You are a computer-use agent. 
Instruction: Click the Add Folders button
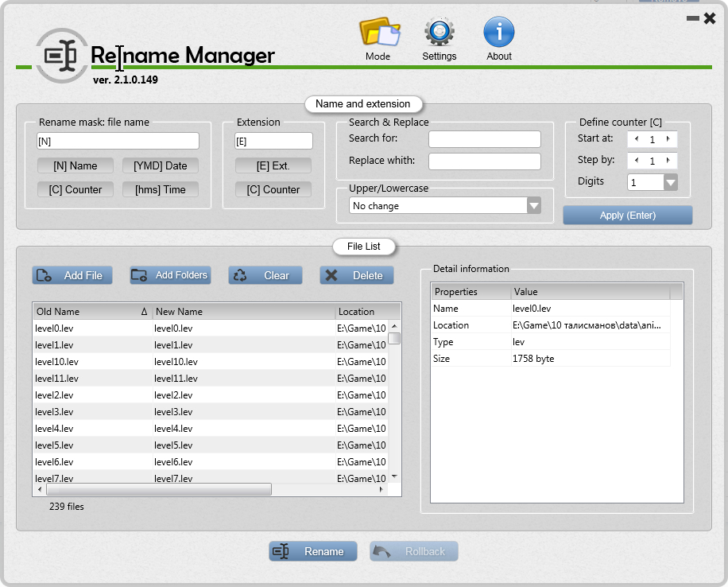click(x=170, y=275)
